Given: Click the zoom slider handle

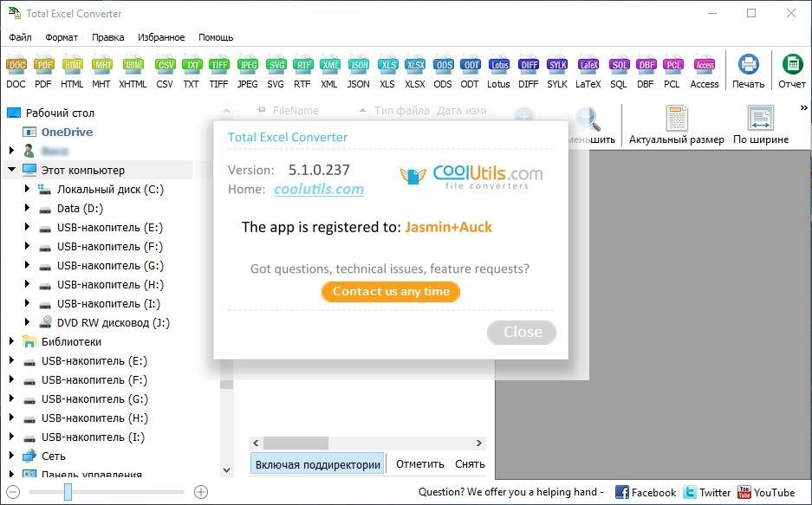Looking at the screenshot, I should pyautogui.click(x=68, y=492).
